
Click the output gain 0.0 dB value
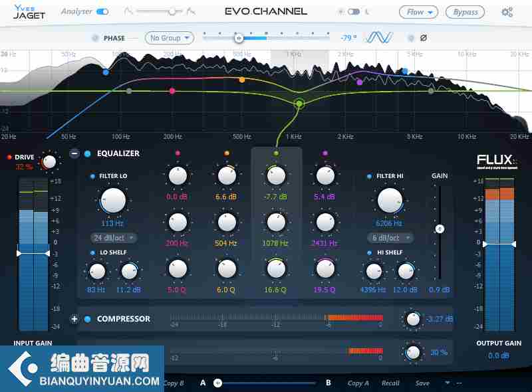(498, 355)
